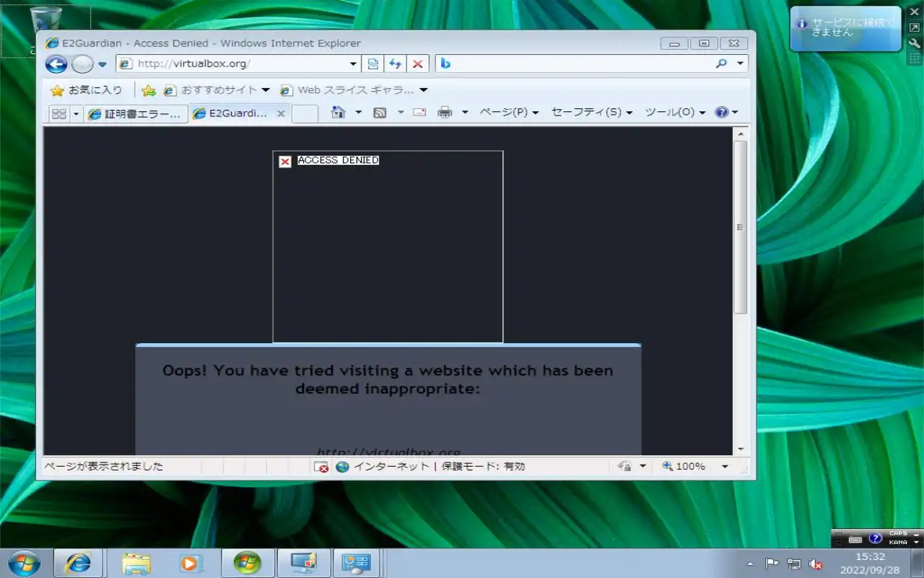Click the search magnifier icon

[x=721, y=64]
